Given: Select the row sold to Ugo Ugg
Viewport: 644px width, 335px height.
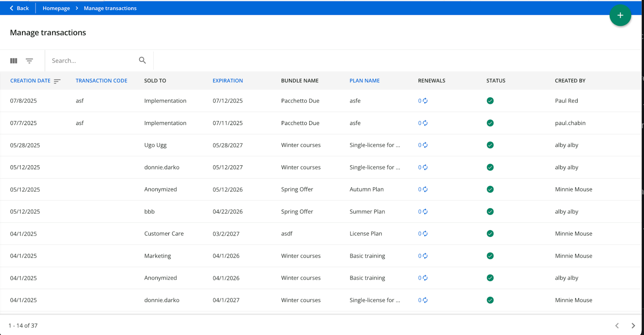Looking at the screenshot, I should tap(155, 145).
